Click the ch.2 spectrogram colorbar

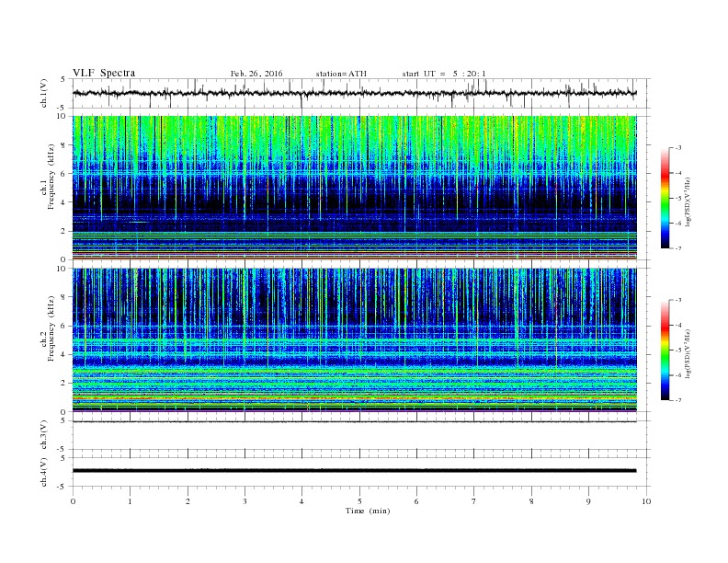(x=665, y=350)
